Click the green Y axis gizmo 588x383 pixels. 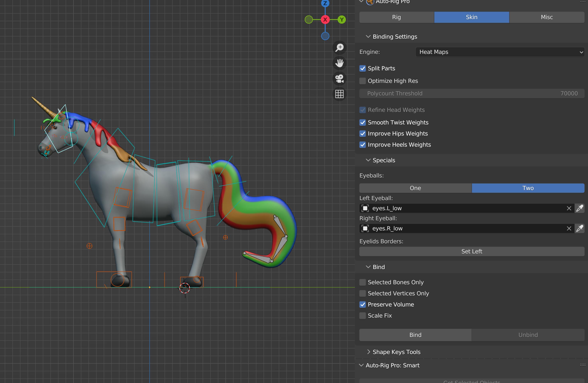(342, 20)
